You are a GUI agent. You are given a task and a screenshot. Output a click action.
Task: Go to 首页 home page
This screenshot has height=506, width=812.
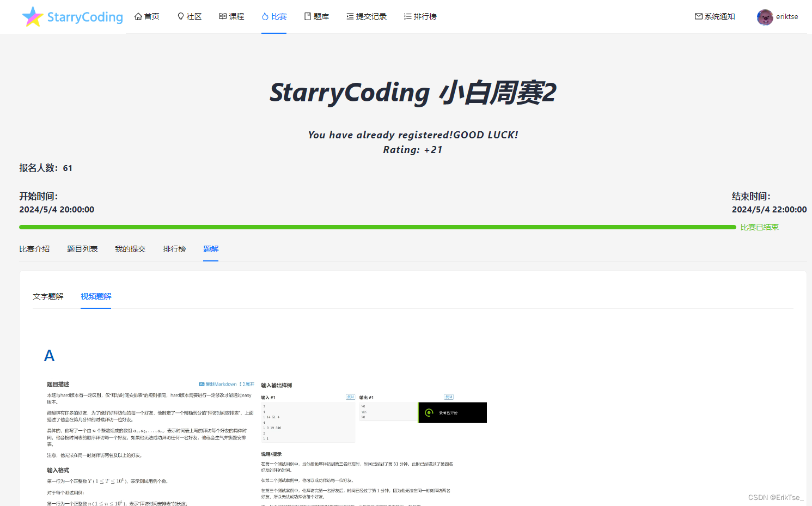(x=147, y=16)
